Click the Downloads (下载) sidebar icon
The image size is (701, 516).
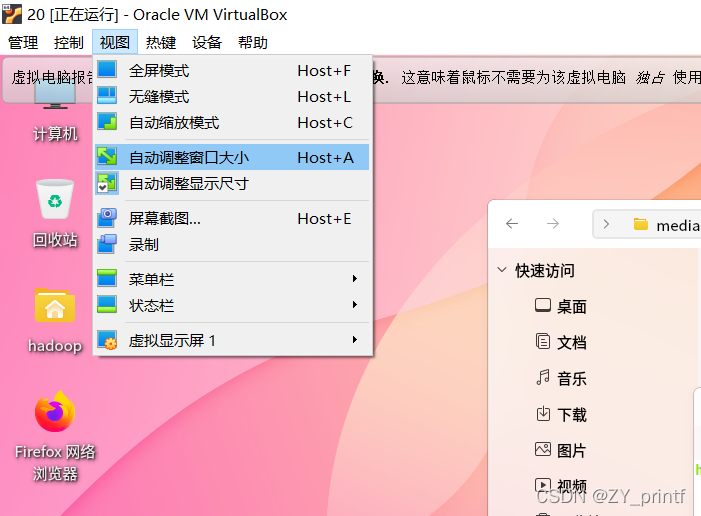tap(543, 413)
